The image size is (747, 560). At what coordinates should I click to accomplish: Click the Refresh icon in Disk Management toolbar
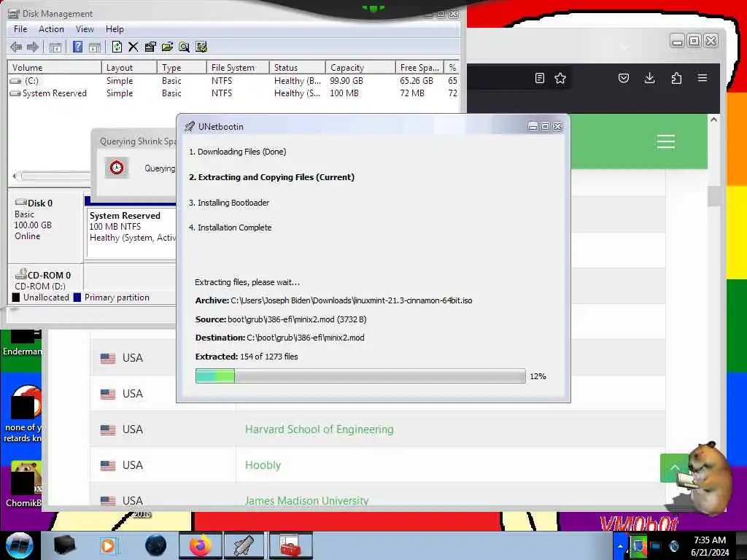click(117, 47)
